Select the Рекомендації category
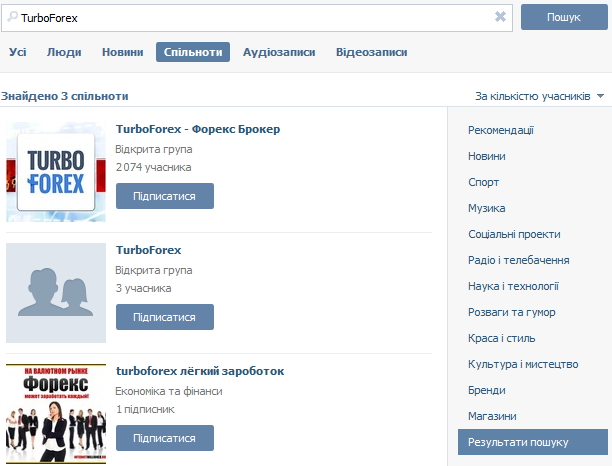 point(501,130)
